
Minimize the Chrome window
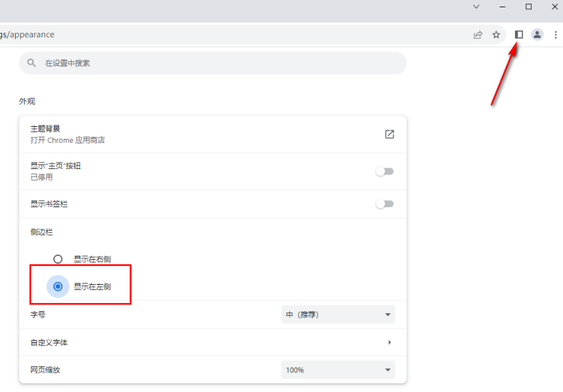[502, 7]
